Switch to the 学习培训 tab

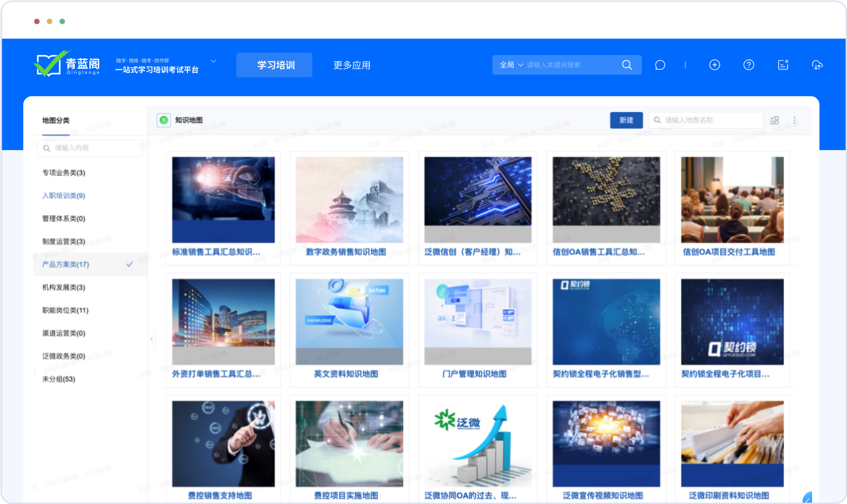274,65
